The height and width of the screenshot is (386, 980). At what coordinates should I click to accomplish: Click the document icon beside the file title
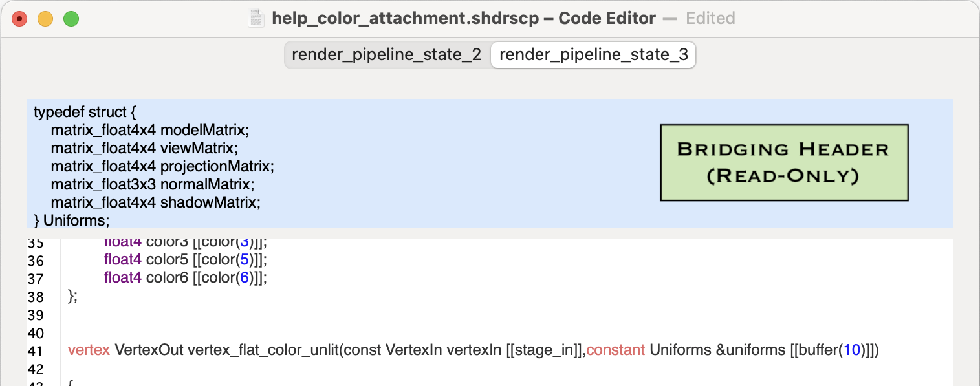[256, 18]
